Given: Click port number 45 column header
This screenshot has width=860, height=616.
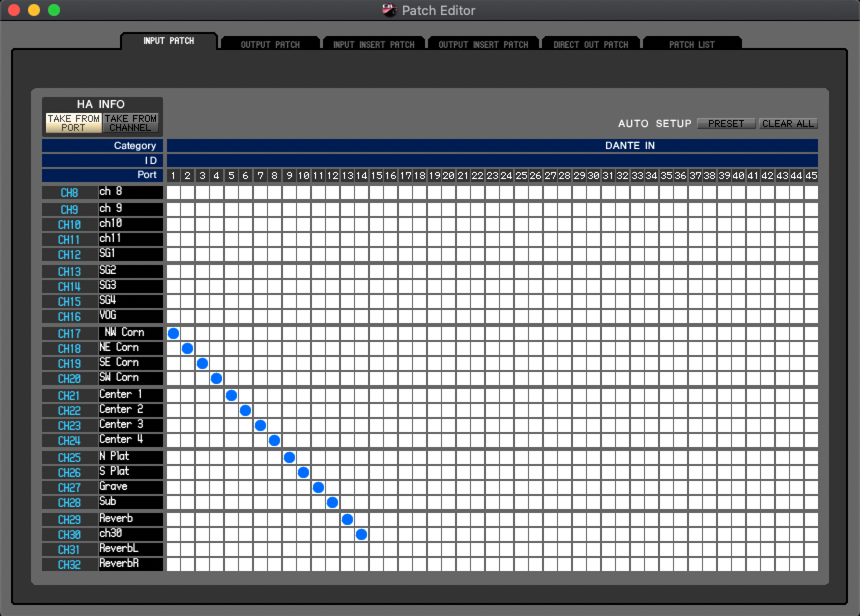Looking at the screenshot, I should (x=811, y=175).
